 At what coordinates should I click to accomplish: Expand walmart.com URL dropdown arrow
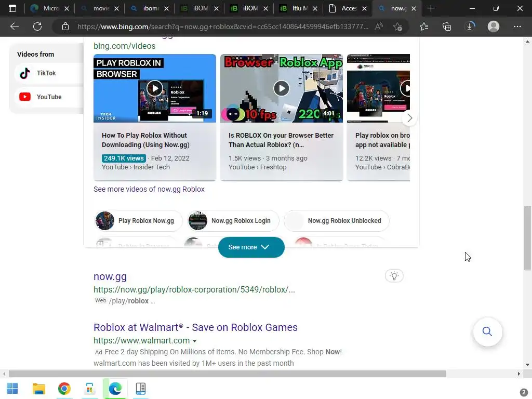point(194,341)
